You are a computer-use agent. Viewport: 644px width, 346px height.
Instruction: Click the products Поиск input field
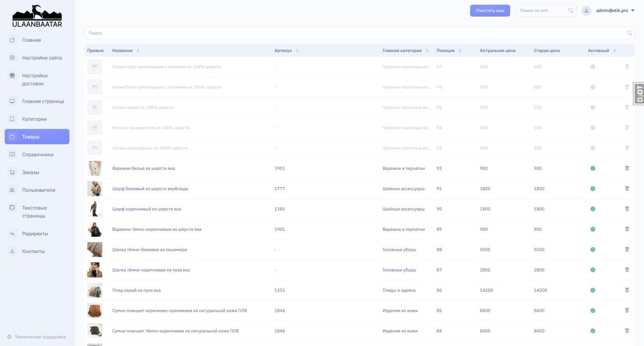coord(352,33)
